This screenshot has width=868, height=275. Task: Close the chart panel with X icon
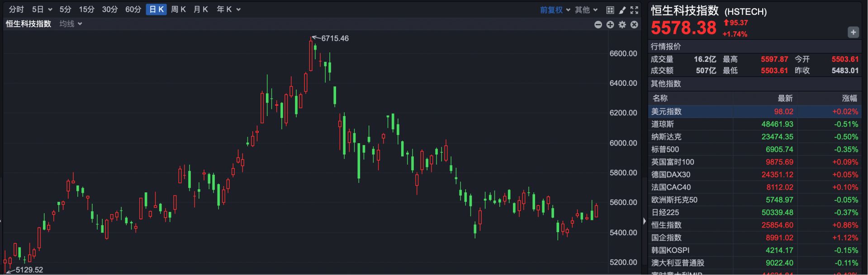tap(634, 25)
